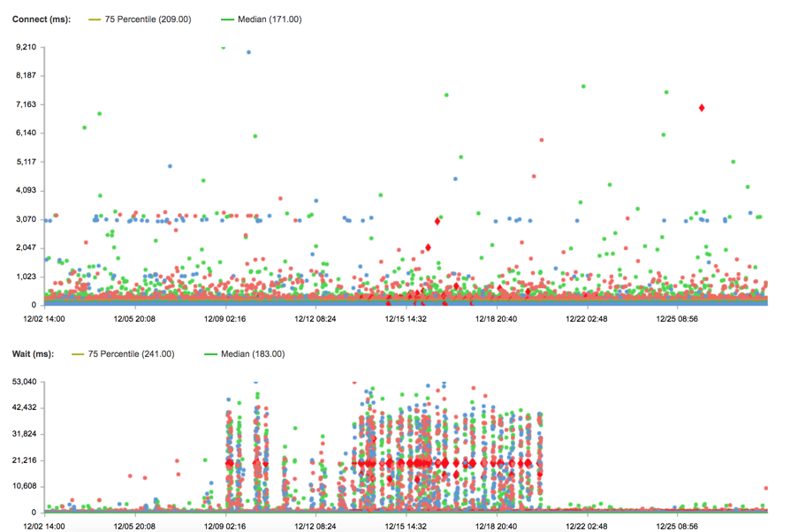This screenshot has width=798, height=532.
Task: Click Connect chart x-axis label 12/25 08:56
Action: pos(677,319)
